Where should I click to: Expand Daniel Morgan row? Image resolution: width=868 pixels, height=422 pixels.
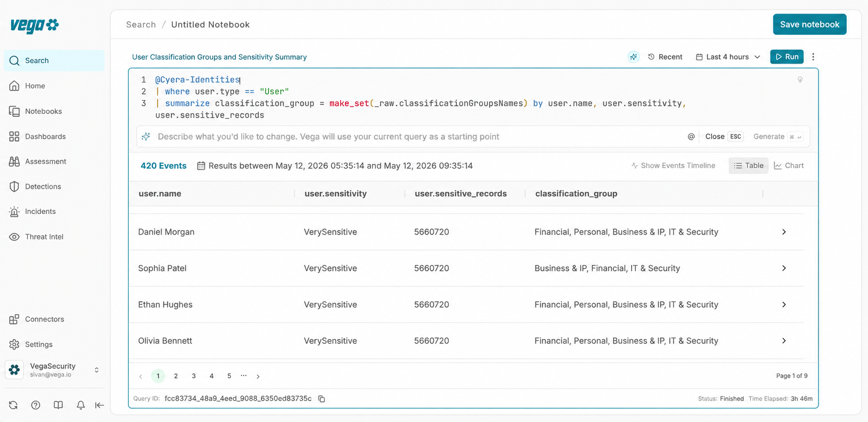tap(784, 232)
